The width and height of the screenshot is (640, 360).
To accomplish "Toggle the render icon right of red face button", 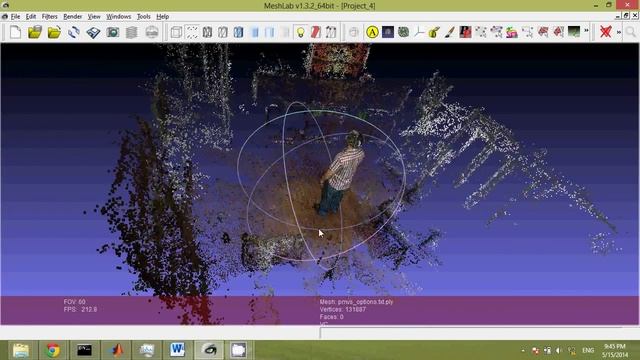I will point(331,32).
